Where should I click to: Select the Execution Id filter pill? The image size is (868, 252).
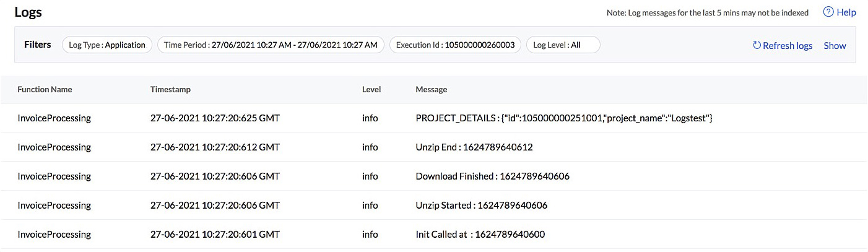click(455, 45)
